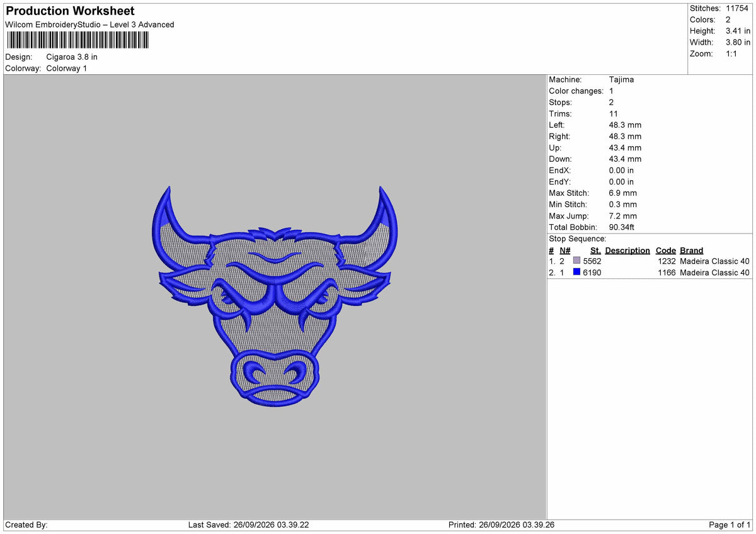Click 'Madeira Classic 40' in the 1232 row
756x534 pixels.
click(714, 261)
